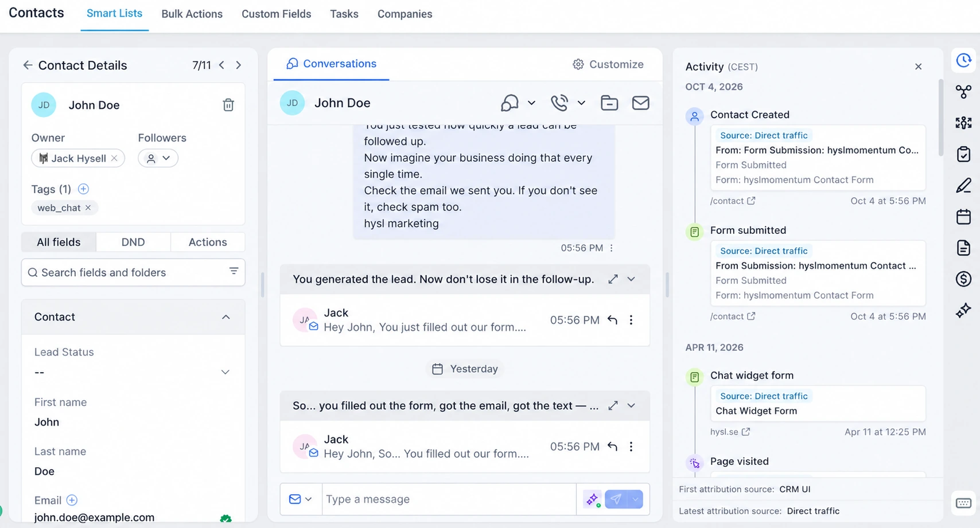The height and width of the screenshot is (528, 980).
Task: Add a new tag with plus icon
Action: coord(83,189)
